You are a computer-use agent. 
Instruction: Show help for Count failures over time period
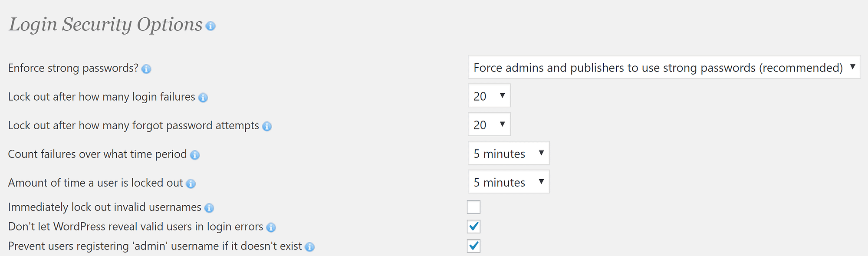(195, 155)
